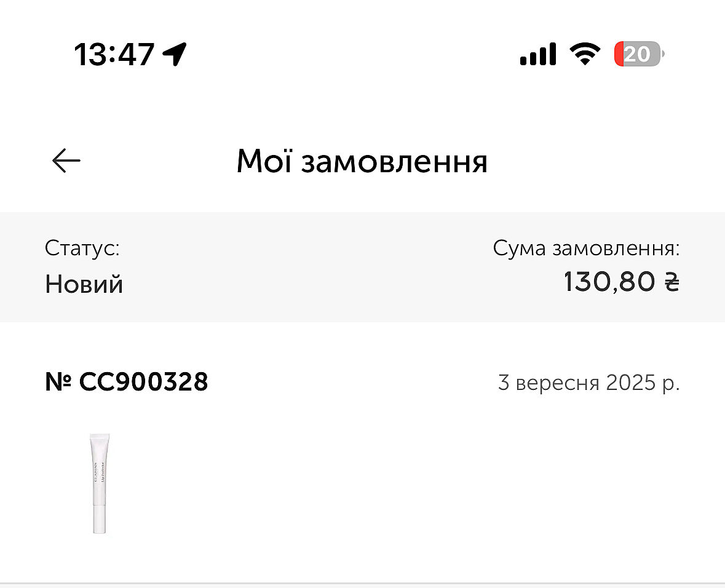Tap the year 2025 in order date

(x=631, y=383)
